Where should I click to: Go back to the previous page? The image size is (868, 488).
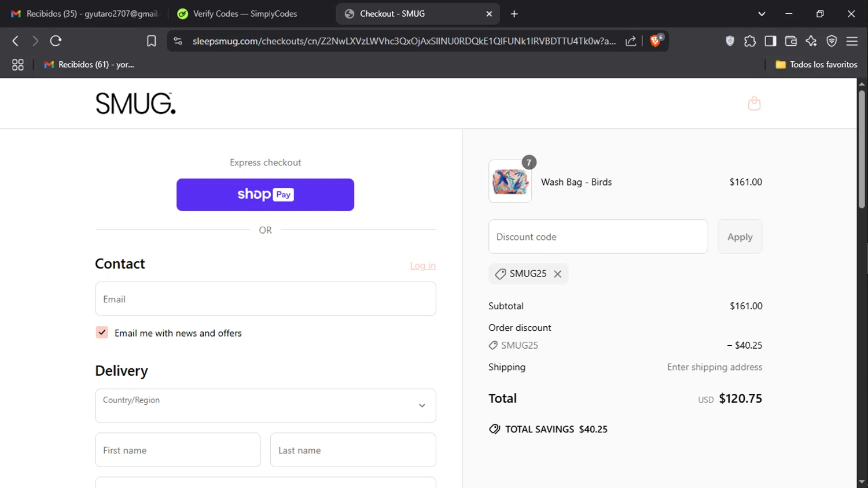16,41
